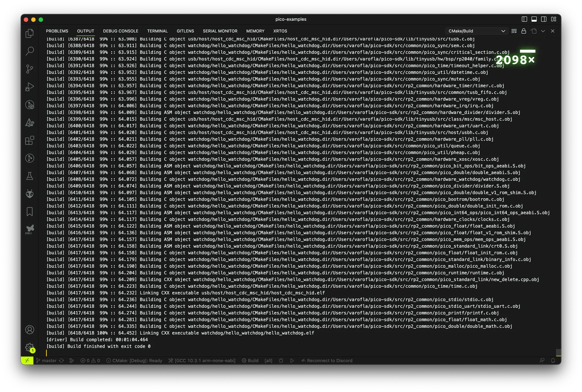The width and height of the screenshot is (582, 392).
Task: Click the Build button in status bar
Action: 250,360
